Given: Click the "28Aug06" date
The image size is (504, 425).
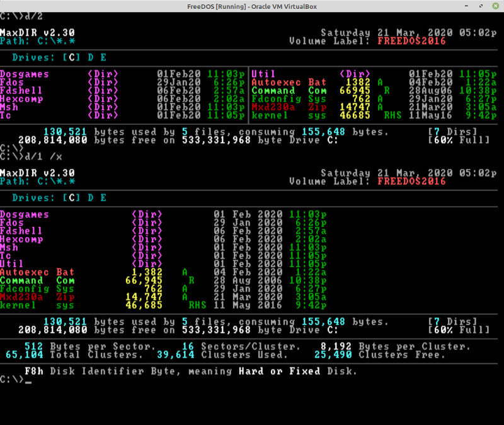Looking at the screenshot, I should click(430, 90).
